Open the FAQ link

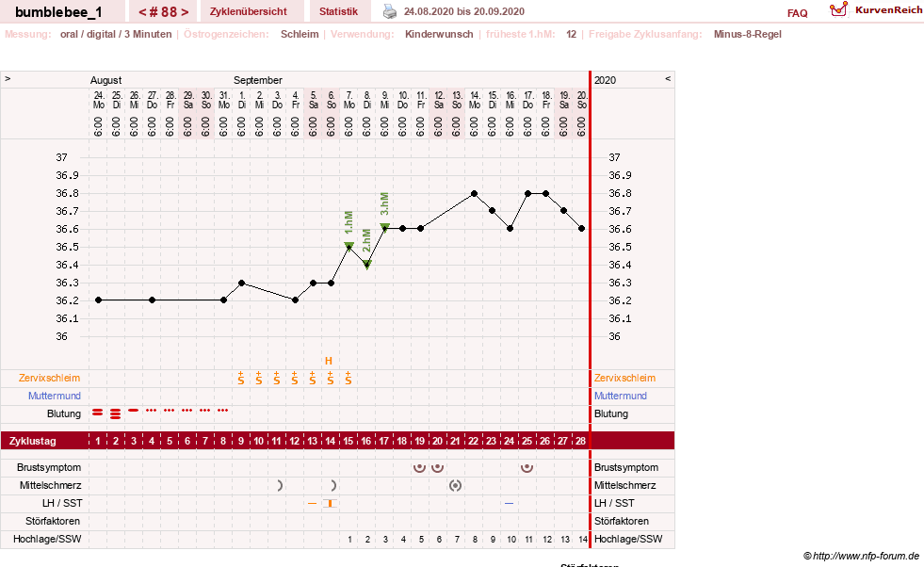[x=797, y=13]
